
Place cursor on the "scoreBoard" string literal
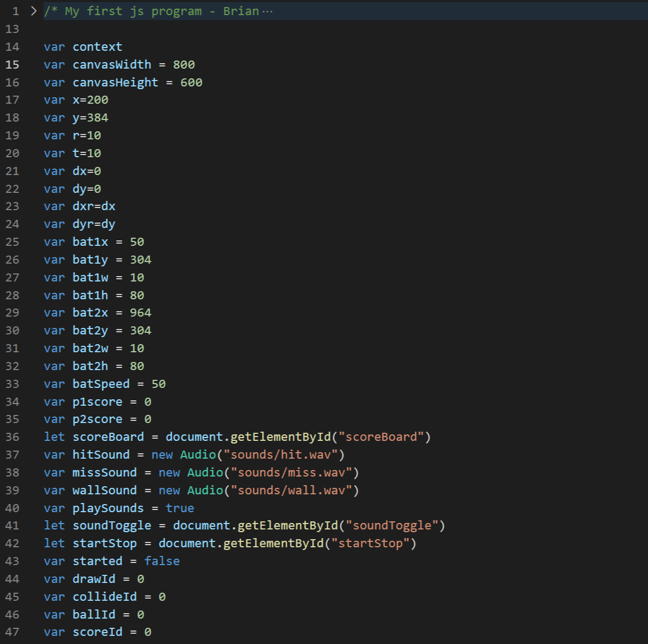[381, 437]
